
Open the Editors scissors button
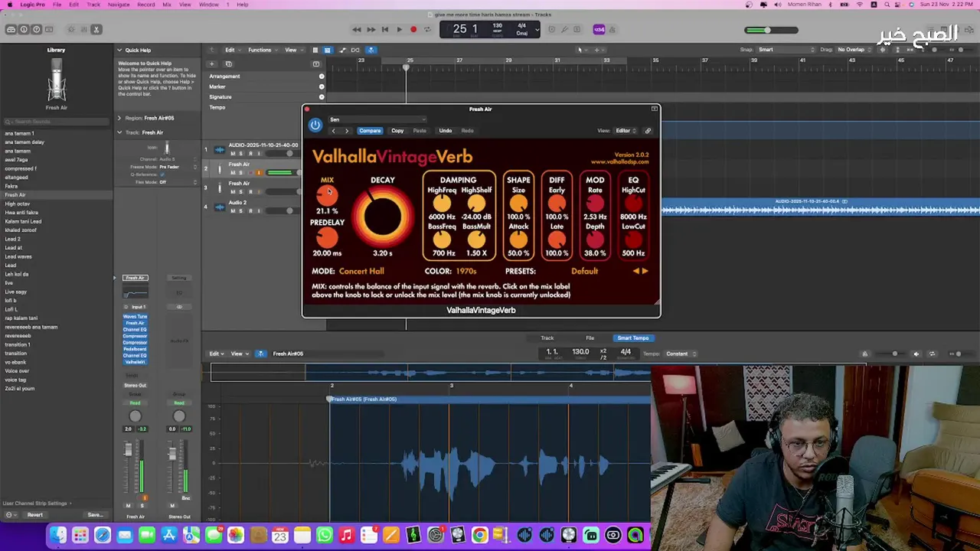coord(96,30)
